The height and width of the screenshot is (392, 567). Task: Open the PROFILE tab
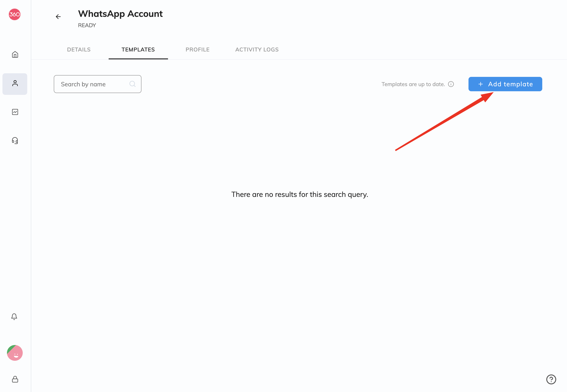pyautogui.click(x=198, y=50)
